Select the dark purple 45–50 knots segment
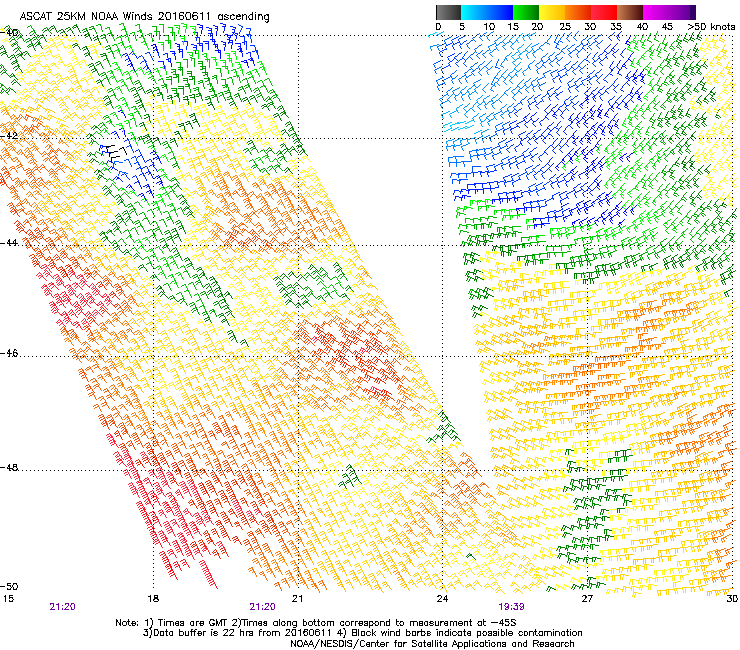740x650 pixels. tap(682, 12)
